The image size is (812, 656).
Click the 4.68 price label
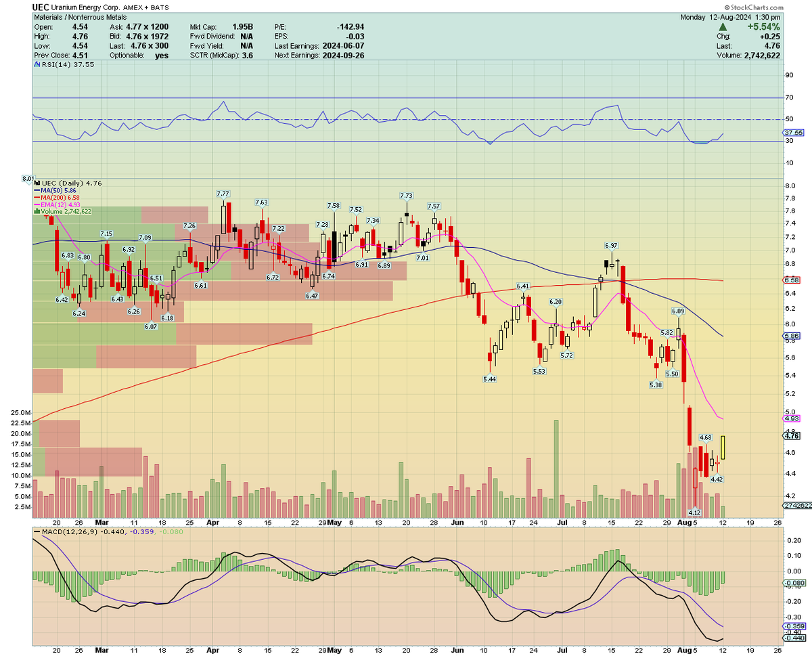tap(705, 438)
